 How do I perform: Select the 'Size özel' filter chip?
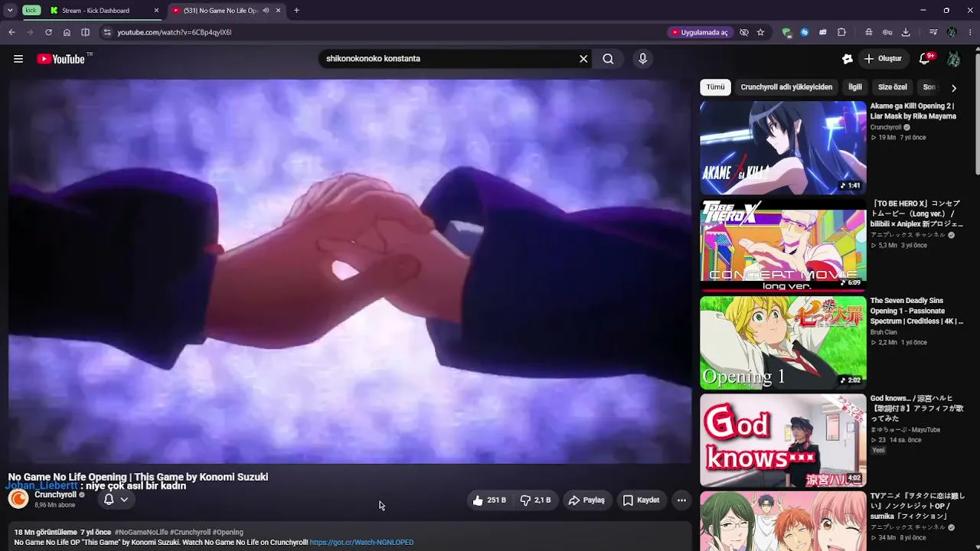[892, 87]
